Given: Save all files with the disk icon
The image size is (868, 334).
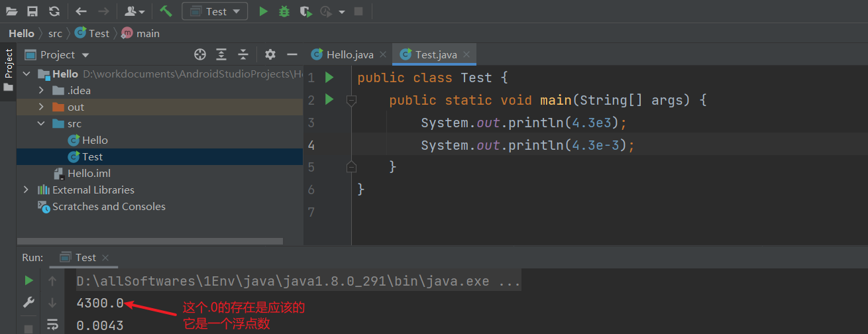Looking at the screenshot, I should coord(32,11).
